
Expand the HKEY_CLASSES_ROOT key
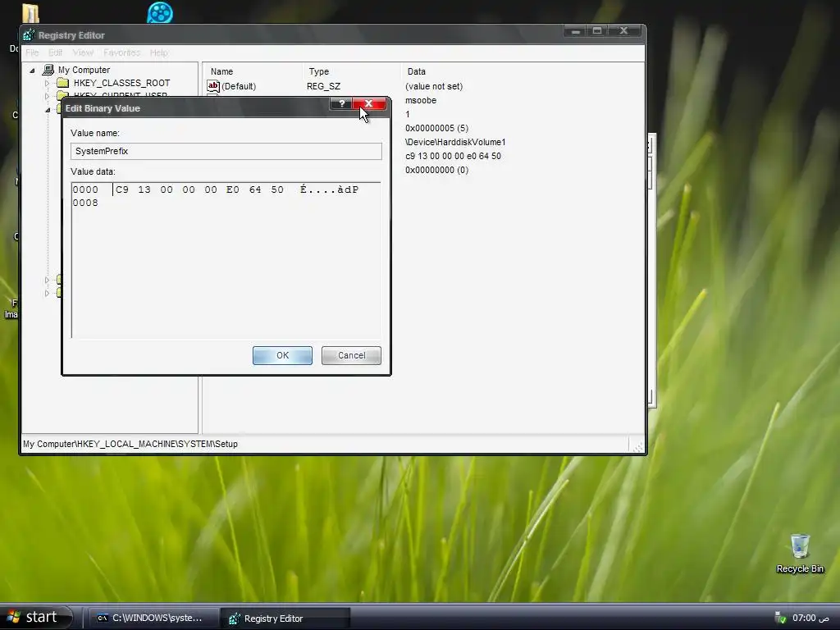tap(47, 84)
